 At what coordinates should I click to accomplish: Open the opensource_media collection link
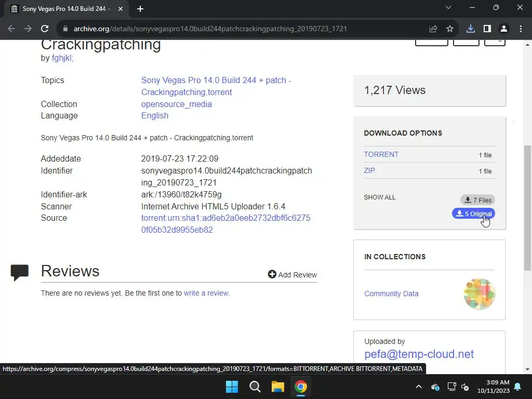pos(177,104)
